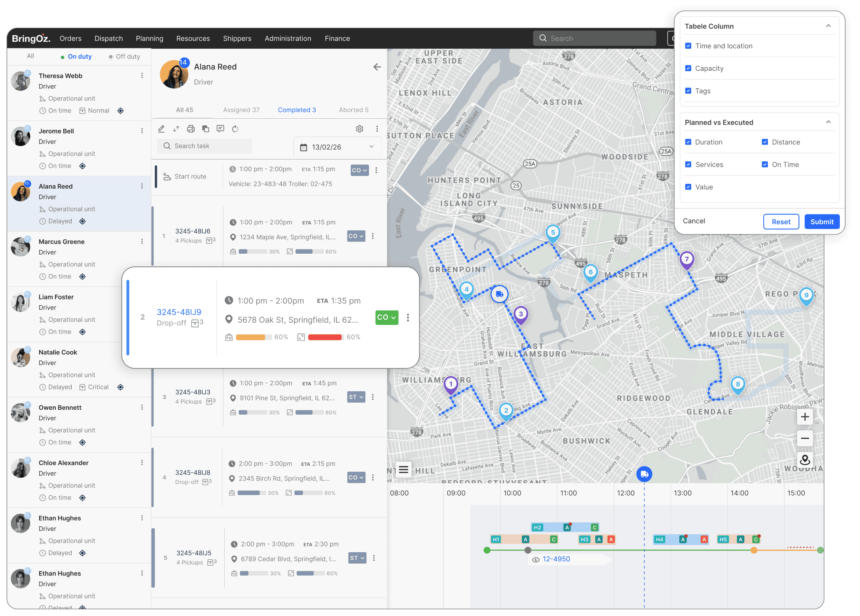860x616 pixels.
Task: Locate Natalie Cook with target icon
Action: click(x=120, y=387)
